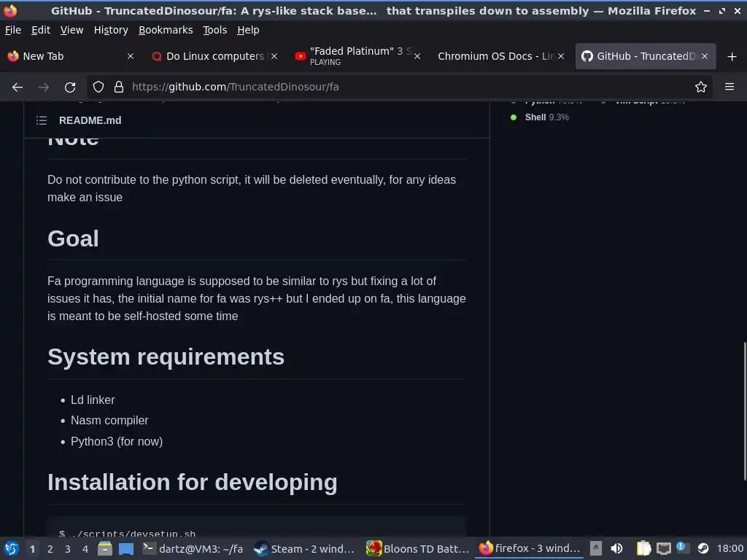
Task: Open the volume speaker tray icon
Action: 616,548
